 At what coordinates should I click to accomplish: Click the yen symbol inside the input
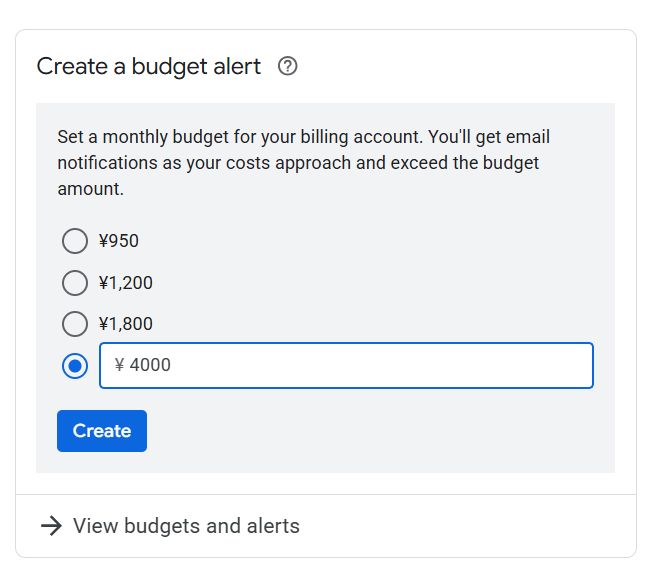click(119, 366)
